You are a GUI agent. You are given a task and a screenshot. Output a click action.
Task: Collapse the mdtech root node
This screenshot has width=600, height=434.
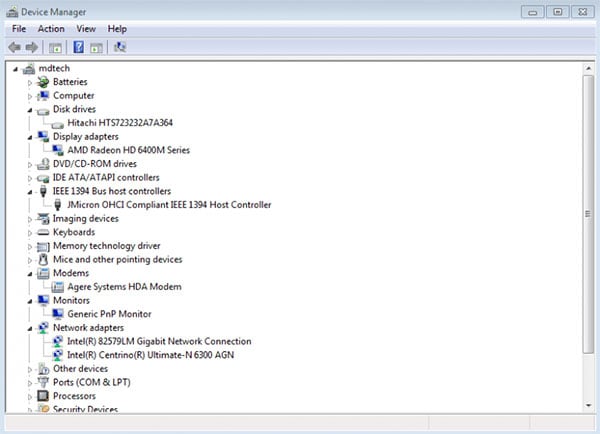tap(15, 69)
